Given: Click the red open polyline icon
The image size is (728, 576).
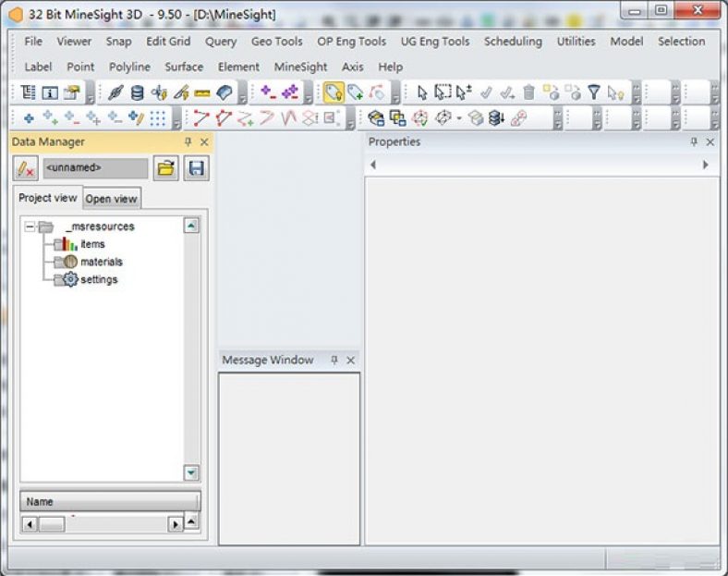Looking at the screenshot, I should click(201, 118).
